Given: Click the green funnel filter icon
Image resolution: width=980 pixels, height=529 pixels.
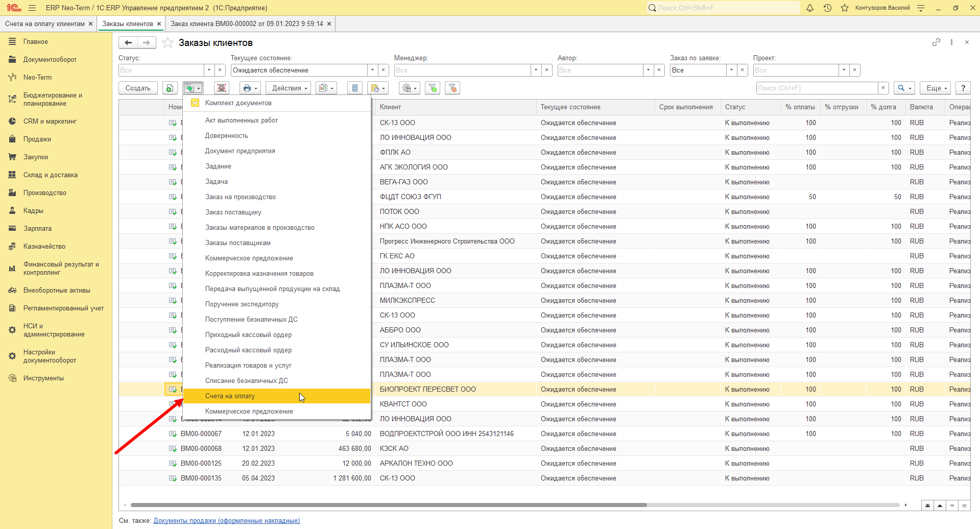Looking at the screenshot, I should pos(433,88).
